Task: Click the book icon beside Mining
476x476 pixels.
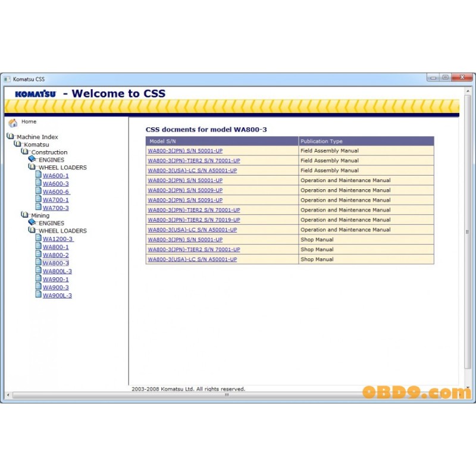Action: coord(25,215)
